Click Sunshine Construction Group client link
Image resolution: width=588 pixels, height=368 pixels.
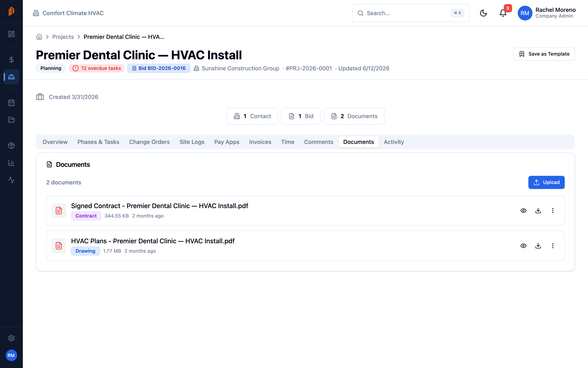pos(240,68)
